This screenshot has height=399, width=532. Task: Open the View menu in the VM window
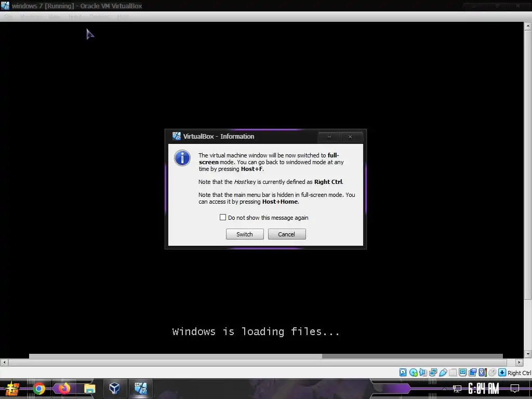[54, 16]
